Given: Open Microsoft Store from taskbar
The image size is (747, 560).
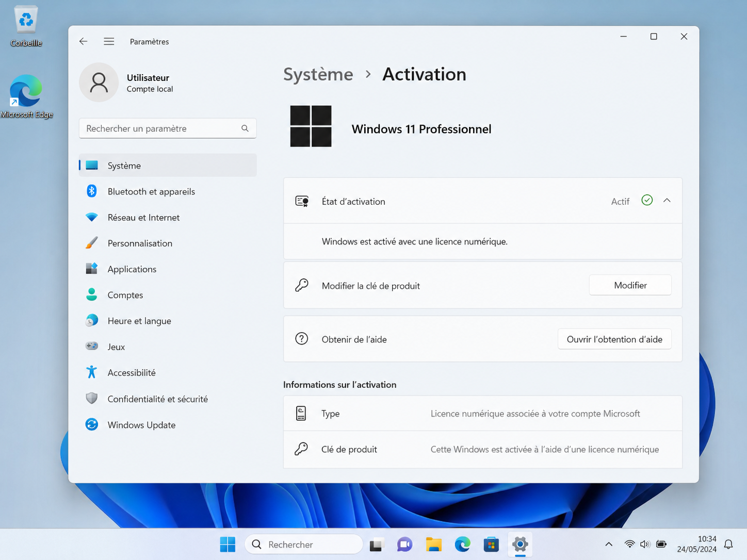Looking at the screenshot, I should 491,544.
